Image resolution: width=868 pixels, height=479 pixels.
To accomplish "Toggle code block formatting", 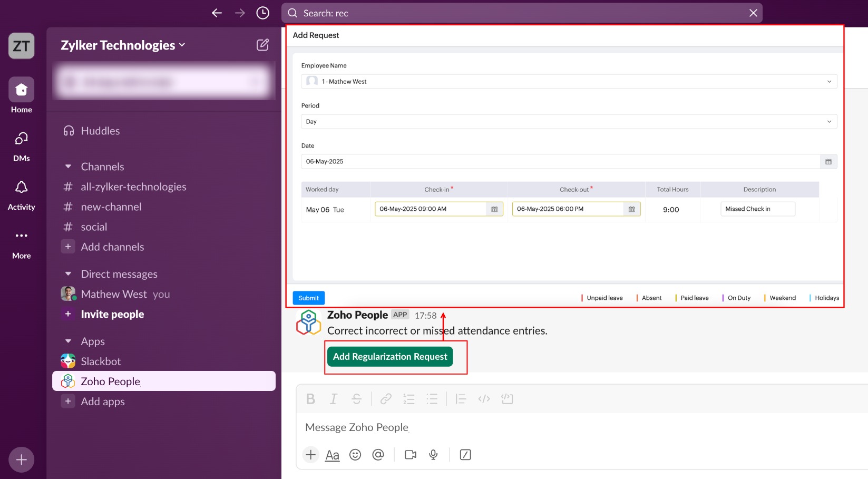I will 507,399.
